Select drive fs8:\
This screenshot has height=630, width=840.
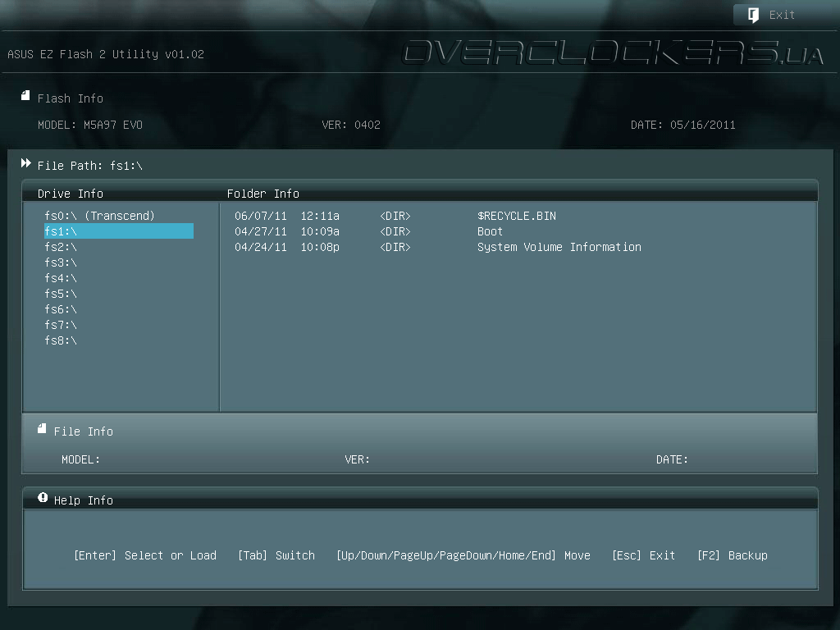coord(61,340)
